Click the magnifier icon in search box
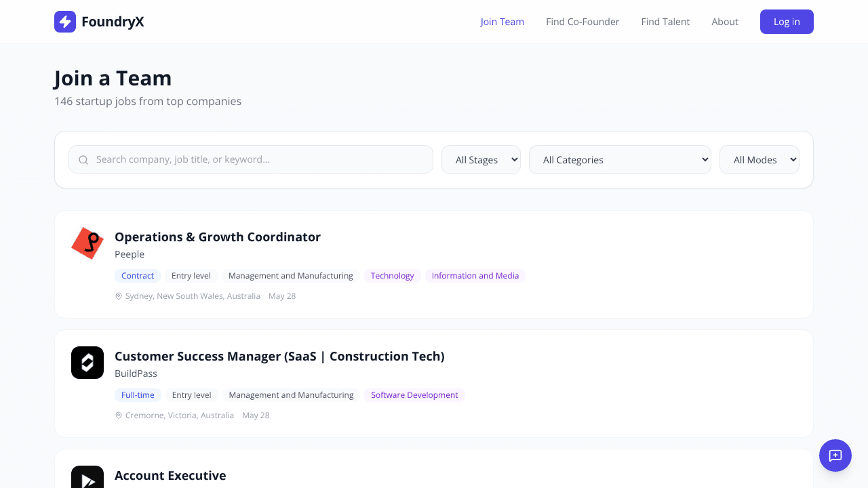 click(x=83, y=160)
